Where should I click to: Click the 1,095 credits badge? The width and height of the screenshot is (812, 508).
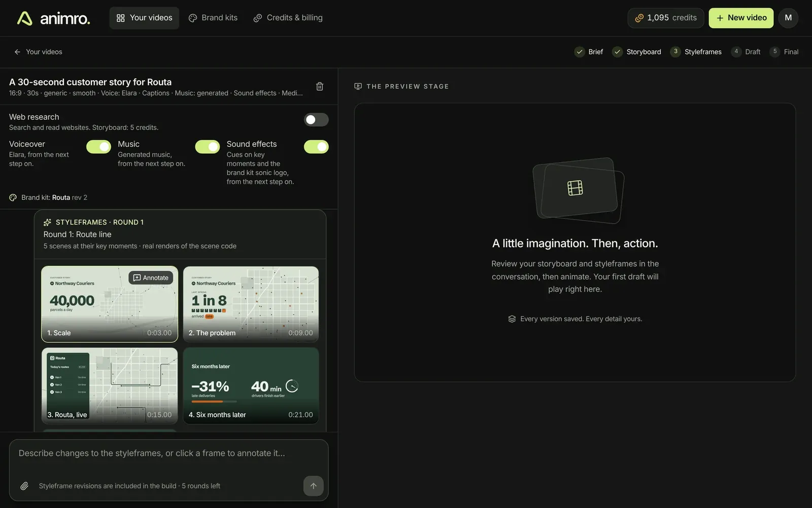pos(665,18)
